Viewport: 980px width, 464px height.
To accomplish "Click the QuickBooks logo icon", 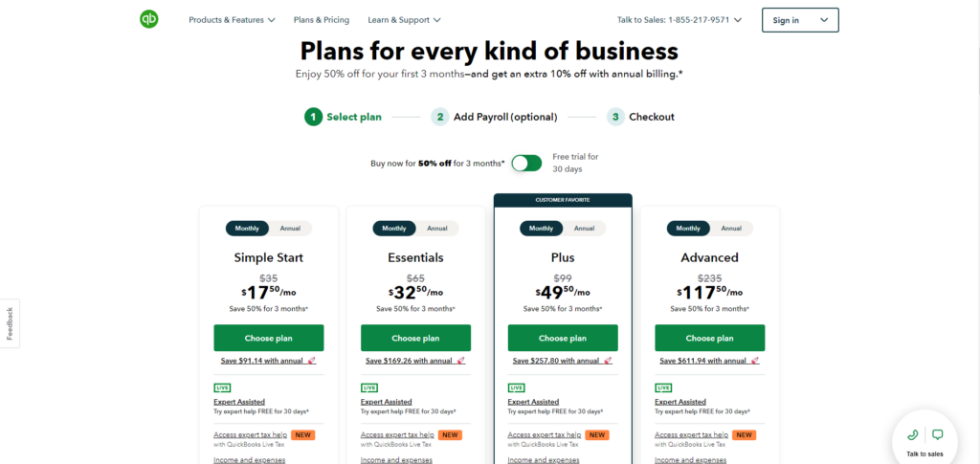I will pyautogui.click(x=149, y=19).
